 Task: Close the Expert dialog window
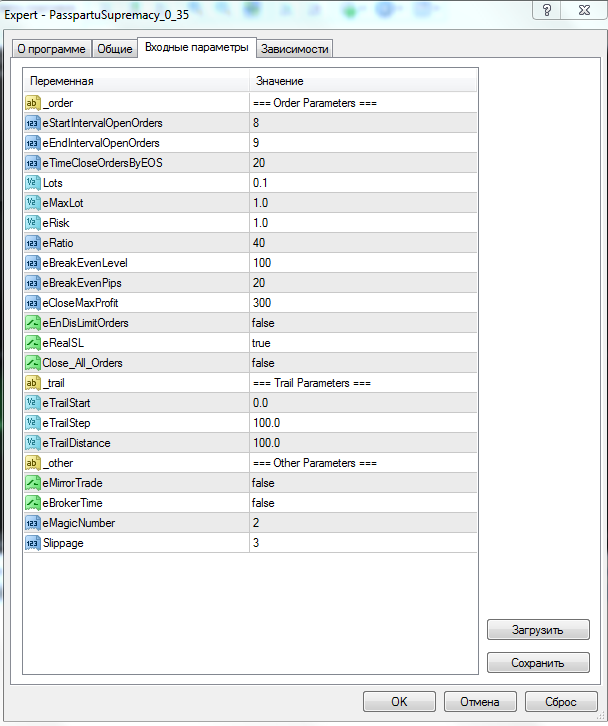click(x=584, y=10)
